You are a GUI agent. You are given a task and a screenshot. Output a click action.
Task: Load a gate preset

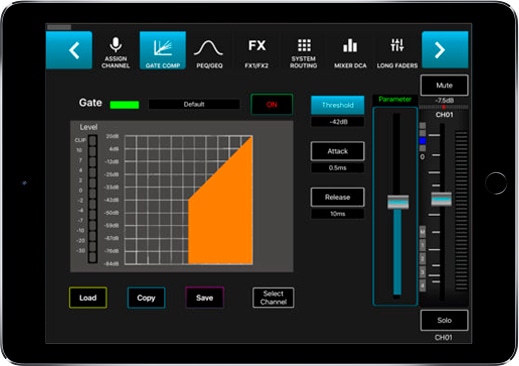pos(88,298)
